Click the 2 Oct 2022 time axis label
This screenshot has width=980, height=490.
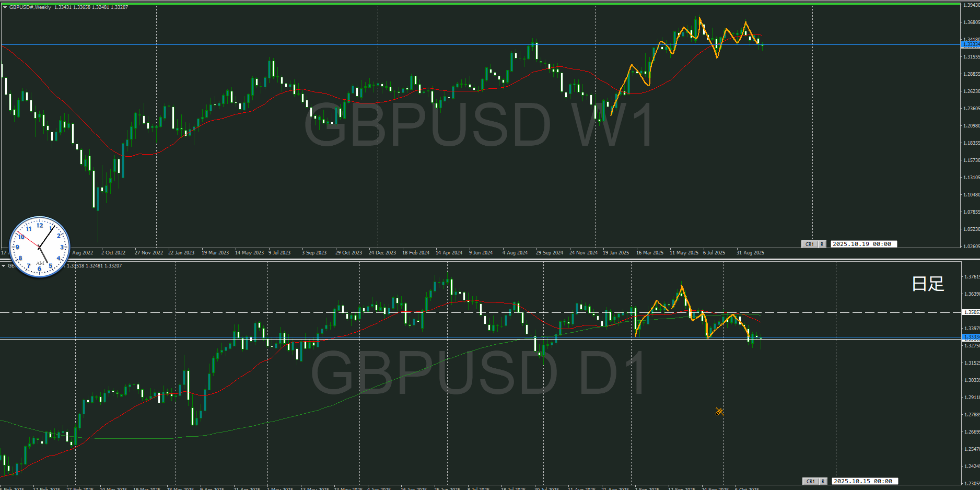coord(113,253)
